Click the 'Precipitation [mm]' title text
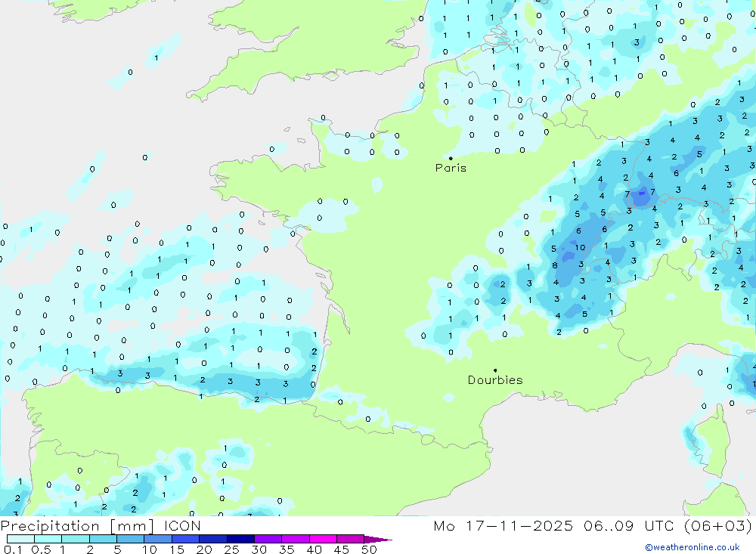The image size is (756, 554). (77, 526)
